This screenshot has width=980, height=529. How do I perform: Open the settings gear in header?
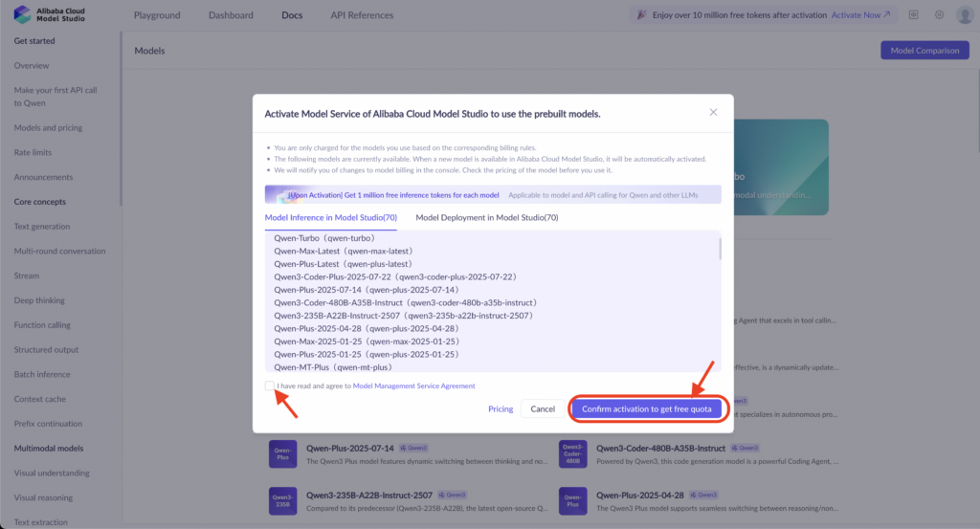(940, 14)
